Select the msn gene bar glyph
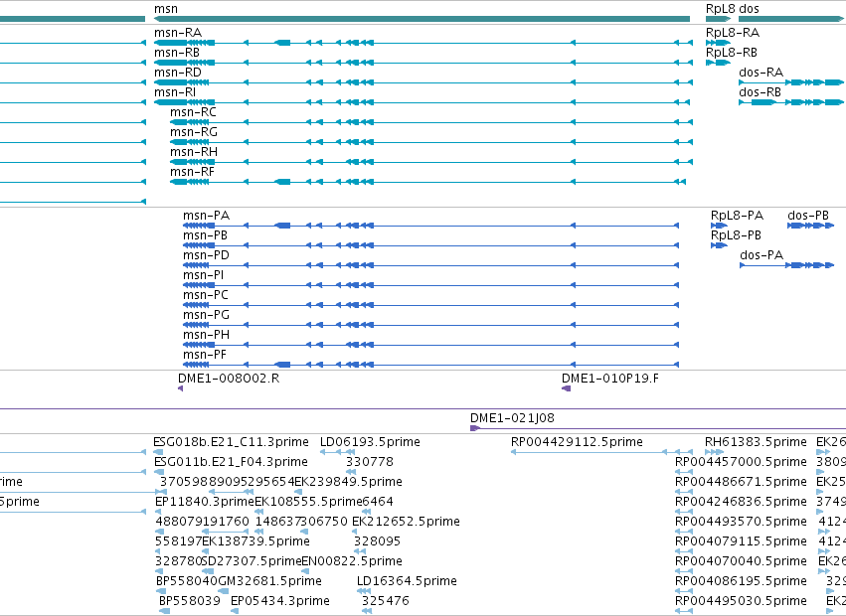This screenshot has height=616, width=846. [422, 20]
